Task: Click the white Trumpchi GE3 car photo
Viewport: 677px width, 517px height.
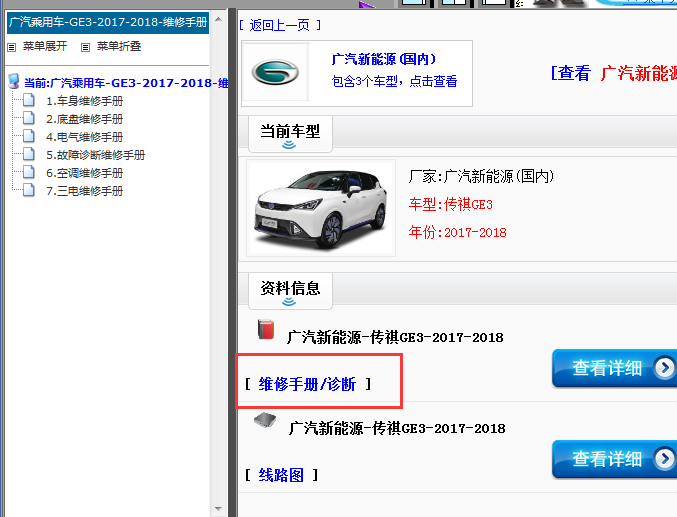Action: (x=321, y=208)
